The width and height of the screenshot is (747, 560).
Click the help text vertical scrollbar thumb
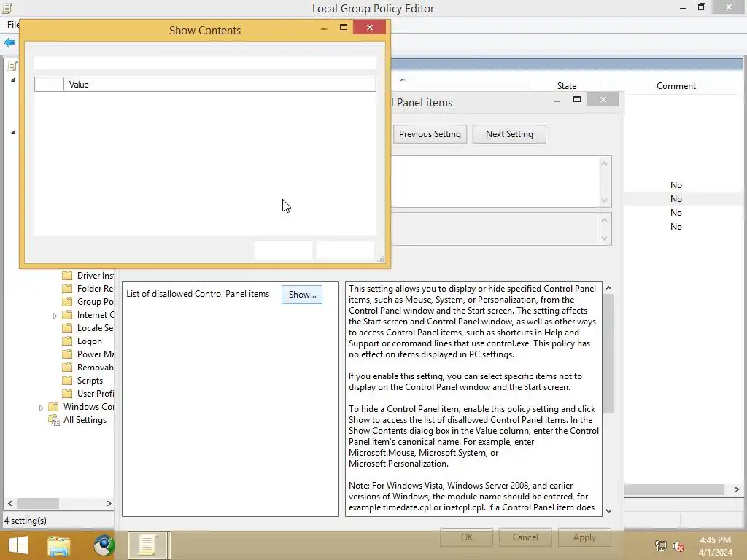[608, 354]
